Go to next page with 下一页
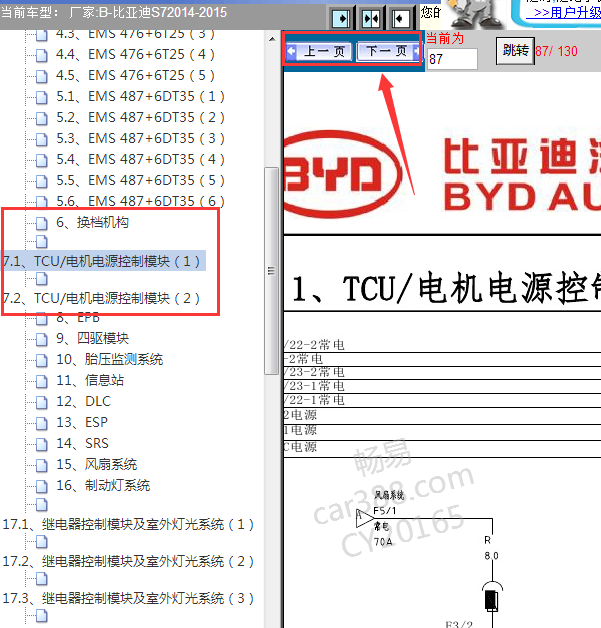This screenshot has height=628, width=601. [388, 51]
